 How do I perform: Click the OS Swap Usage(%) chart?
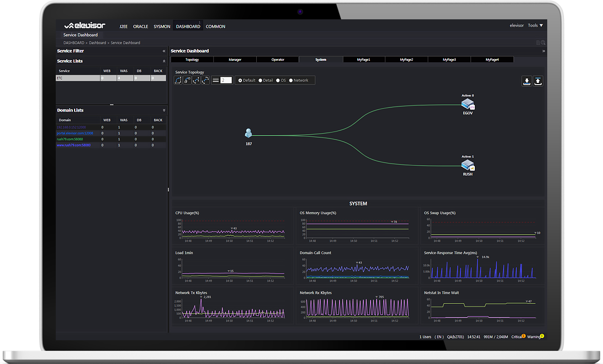(x=482, y=226)
